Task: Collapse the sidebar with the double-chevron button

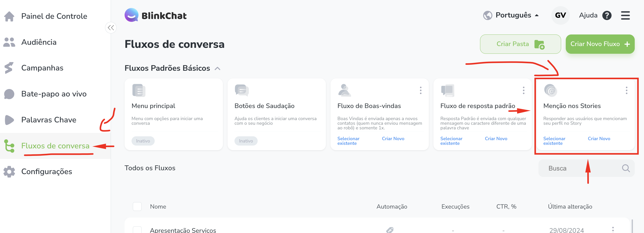Action: coord(111,28)
